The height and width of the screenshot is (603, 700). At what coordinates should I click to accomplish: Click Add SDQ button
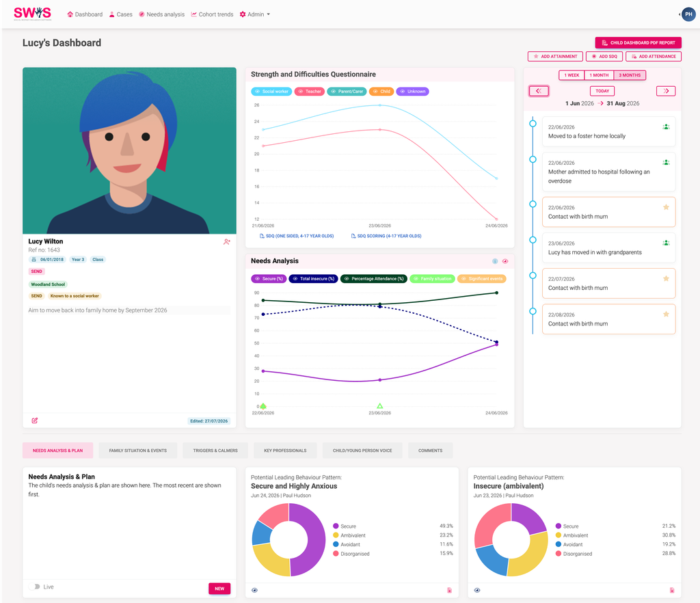[x=604, y=56]
